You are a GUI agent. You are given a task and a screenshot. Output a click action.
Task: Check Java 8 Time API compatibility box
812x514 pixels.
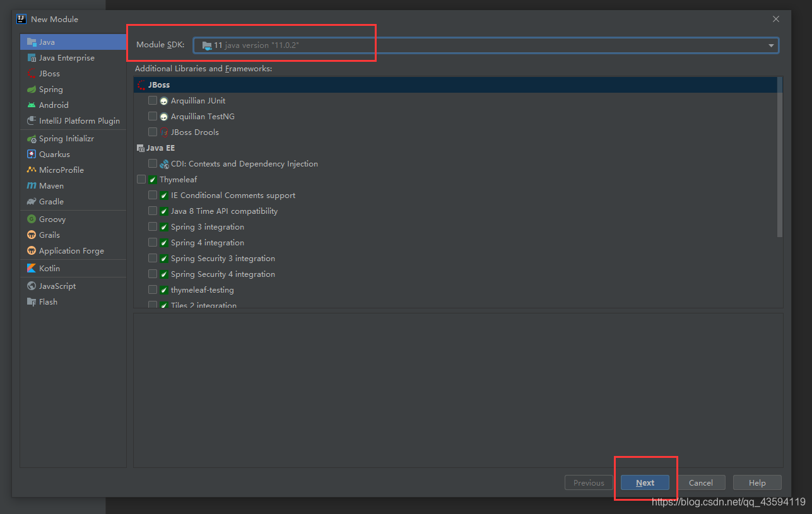pyautogui.click(x=153, y=211)
